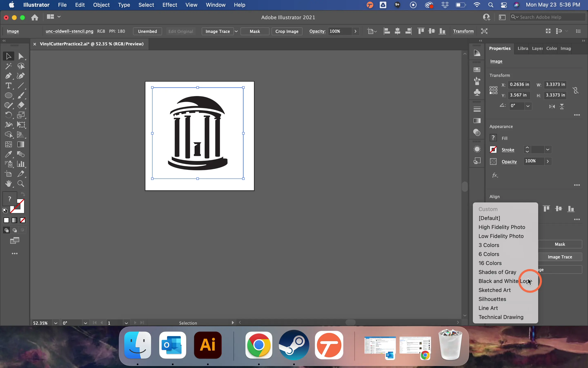This screenshot has width=588, height=368.
Task: Open the arrange documents dropdown
Action: 54,17
